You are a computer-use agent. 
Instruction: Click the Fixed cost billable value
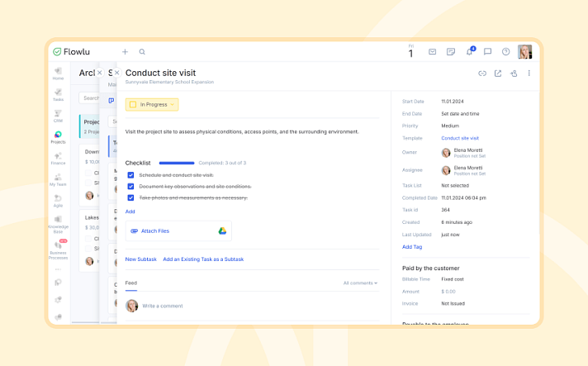(x=453, y=279)
